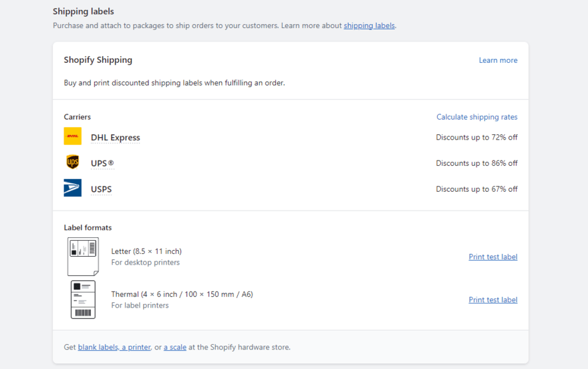Click the USPS eagle logo icon
This screenshot has width=588, height=369.
[x=72, y=188]
